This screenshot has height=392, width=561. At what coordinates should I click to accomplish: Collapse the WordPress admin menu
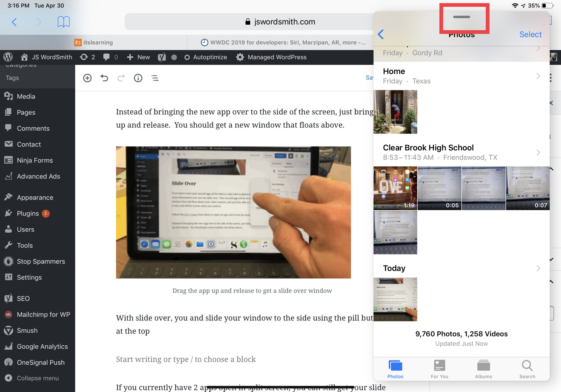coord(38,378)
